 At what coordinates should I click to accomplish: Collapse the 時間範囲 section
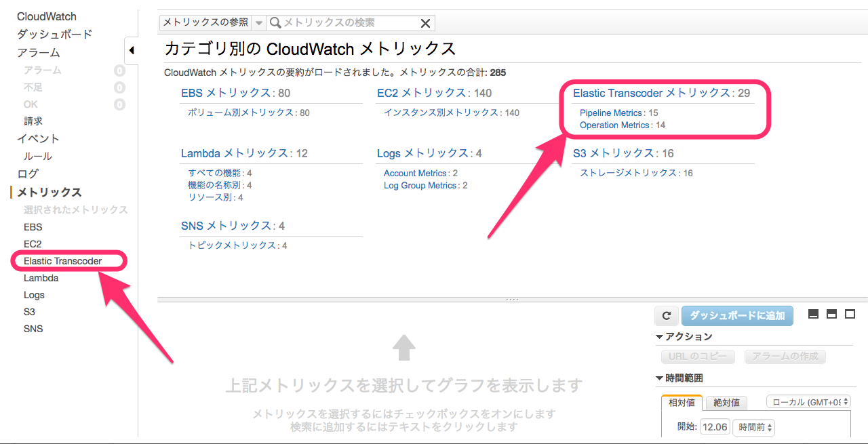pos(659,378)
